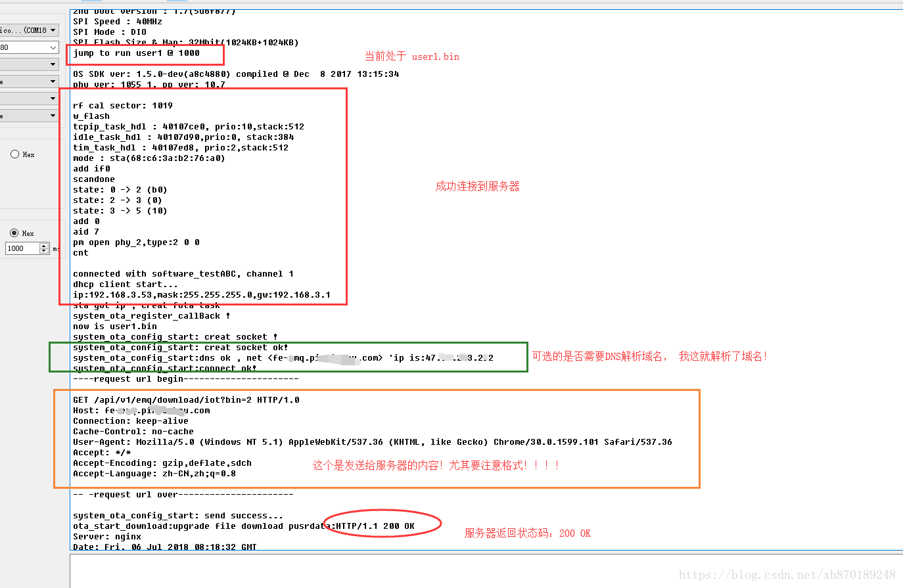
Task: Click the 'HTTP/1.1 200 OK' response text
Action: [x=375, y=526]
